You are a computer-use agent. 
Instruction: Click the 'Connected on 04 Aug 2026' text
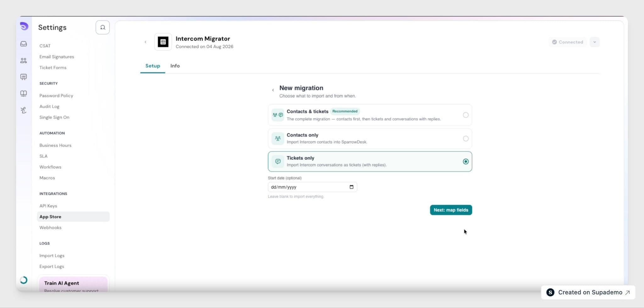(x=204, y=46)
